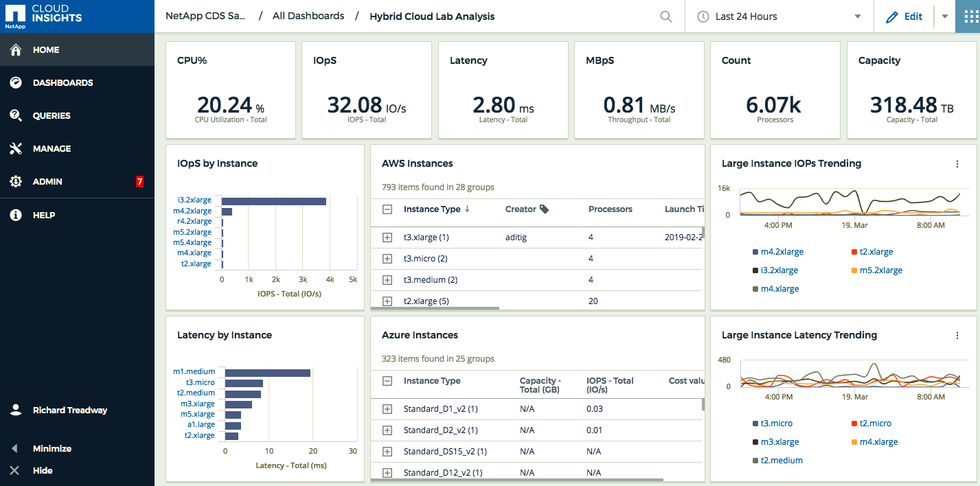Sort by Instance Type column header

432,209
